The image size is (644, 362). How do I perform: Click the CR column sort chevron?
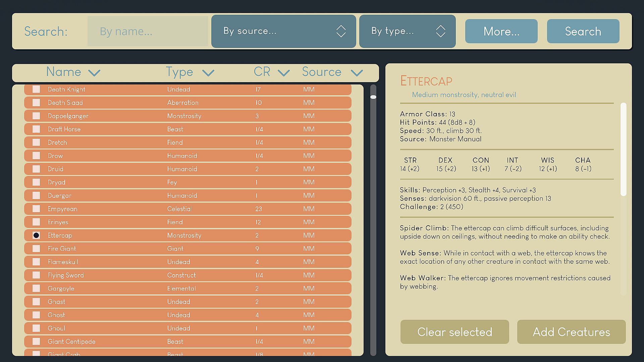(x=283, y=73)
